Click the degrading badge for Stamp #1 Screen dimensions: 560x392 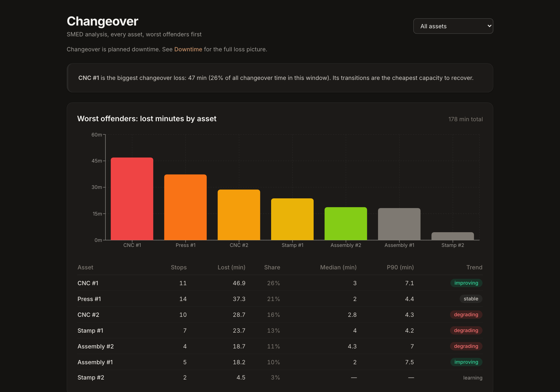pyautogui.click(x=466, y=330)
